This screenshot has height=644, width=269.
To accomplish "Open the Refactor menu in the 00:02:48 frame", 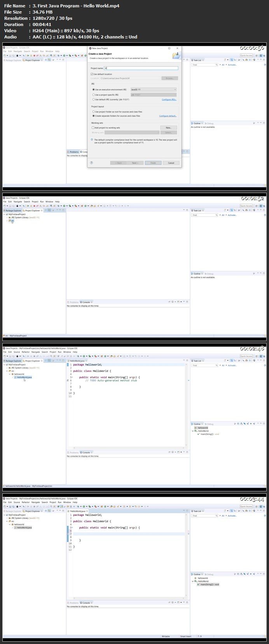I will [x=26, y=352].
